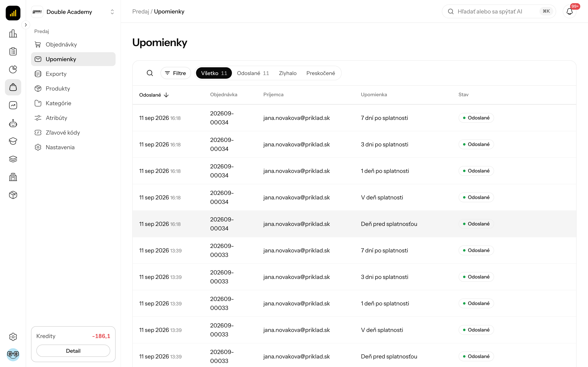This screenshot has height=367, width=588.
Task: Click the bar chart icon in left rail
Action: [x=13, y=33]
